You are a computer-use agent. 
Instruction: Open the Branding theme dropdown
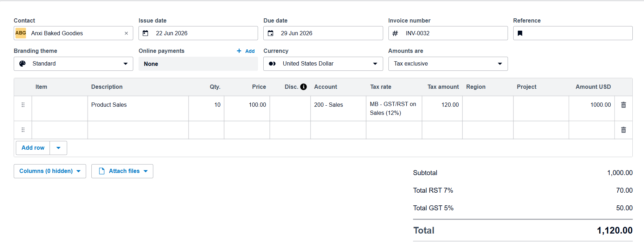tap(73, 64)
